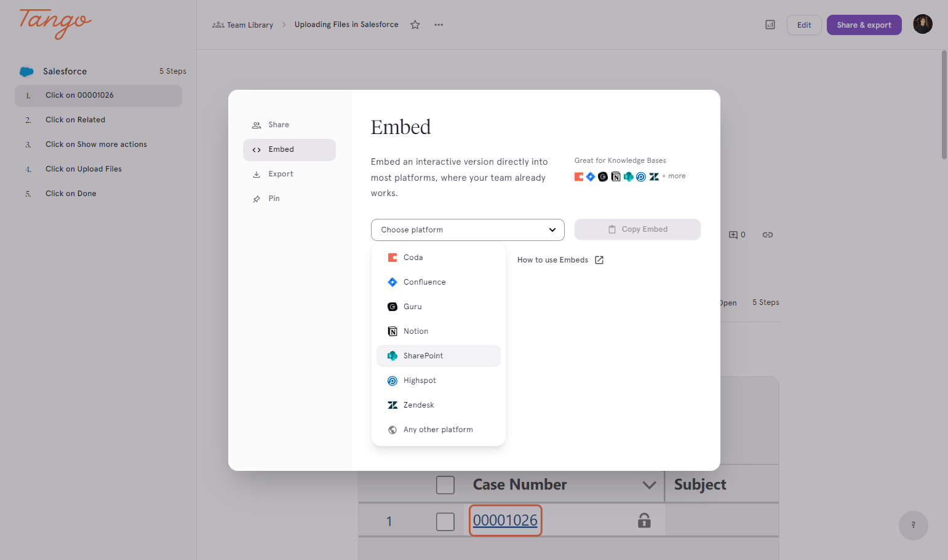Select Coda from platform list
The width and height of the screenshot is (948, 560).
pyautogui.click(x=439, y=258)
